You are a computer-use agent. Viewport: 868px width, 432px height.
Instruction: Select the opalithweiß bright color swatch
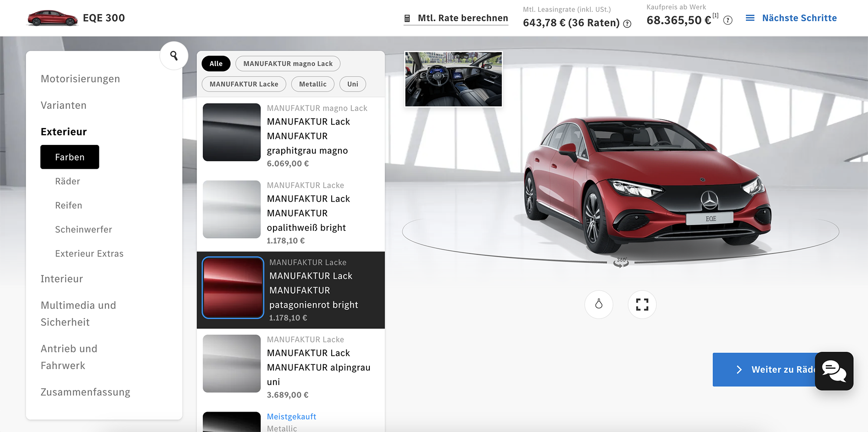pyautogui.click(x=232, y=209)
